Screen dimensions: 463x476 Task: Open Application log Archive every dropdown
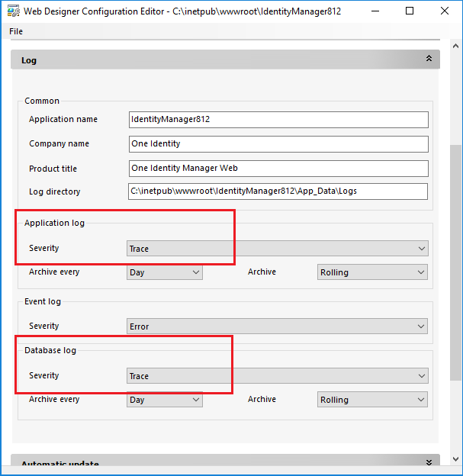click(164, 272)
